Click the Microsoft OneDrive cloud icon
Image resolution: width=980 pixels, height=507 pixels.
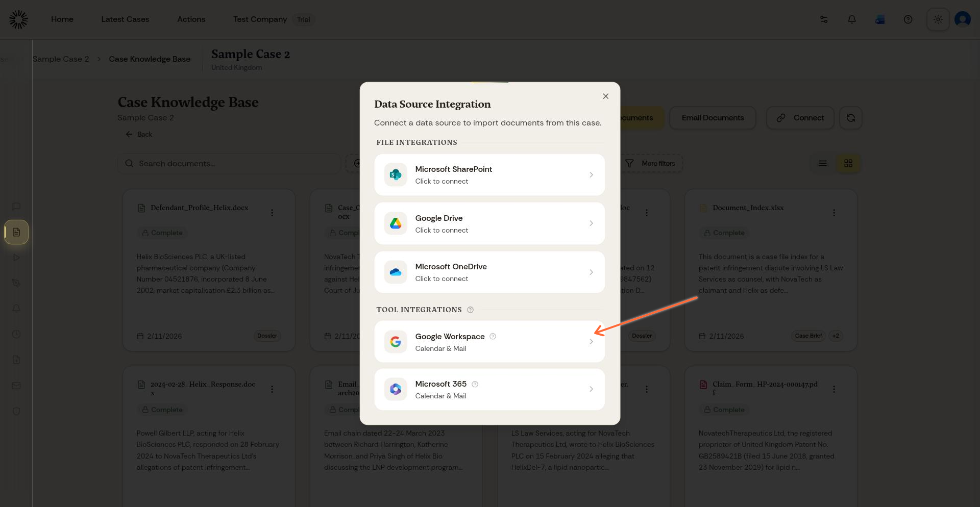396,272
